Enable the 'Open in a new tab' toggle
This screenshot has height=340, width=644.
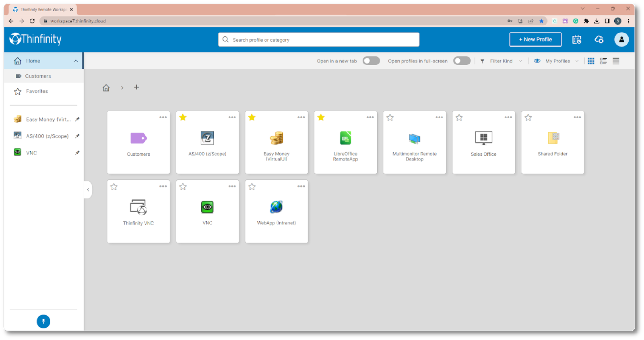(x=371, y=61)
